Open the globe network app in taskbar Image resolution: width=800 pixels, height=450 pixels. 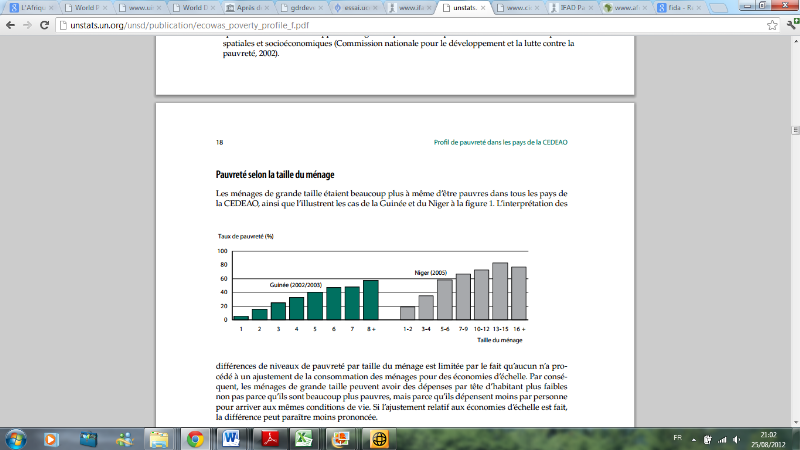click(379, 439)
